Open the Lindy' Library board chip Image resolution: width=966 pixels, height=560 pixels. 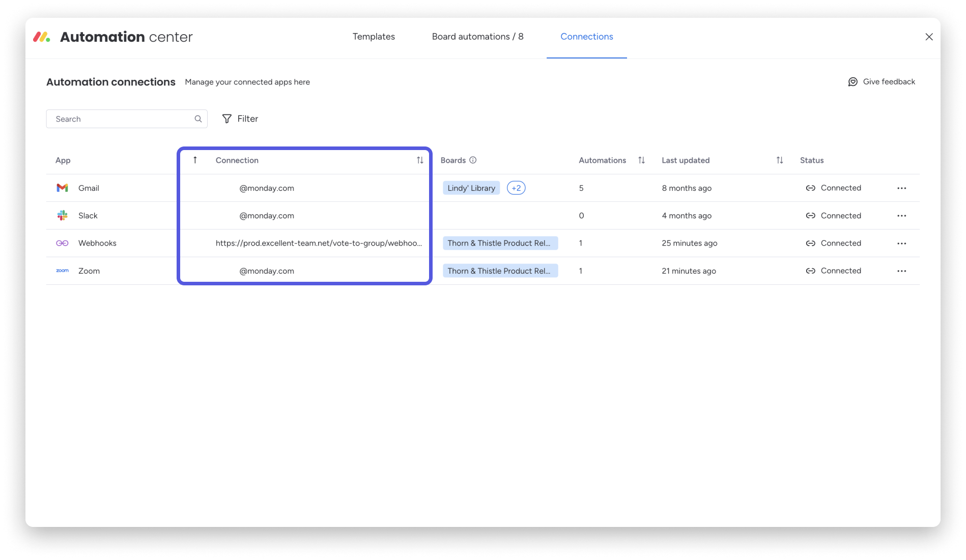pos(471,188)
